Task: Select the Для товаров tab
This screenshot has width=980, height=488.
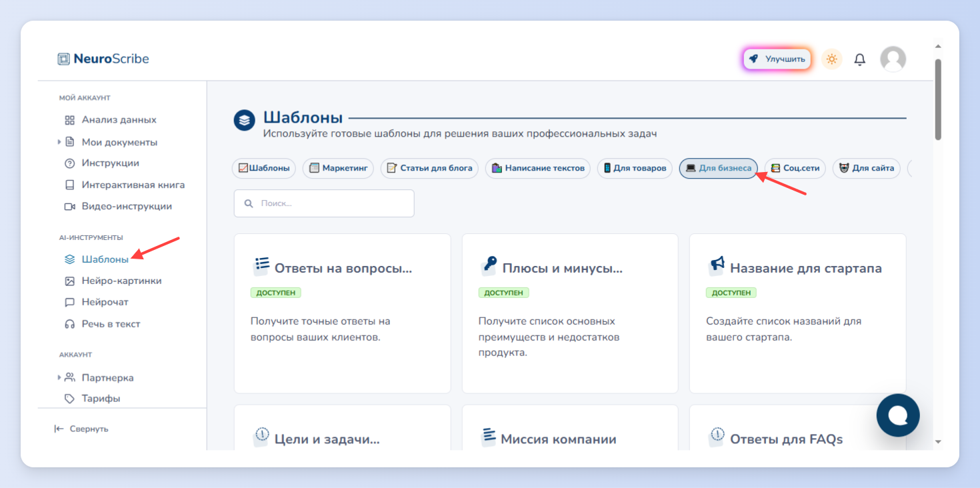Action: pos(635,168)
